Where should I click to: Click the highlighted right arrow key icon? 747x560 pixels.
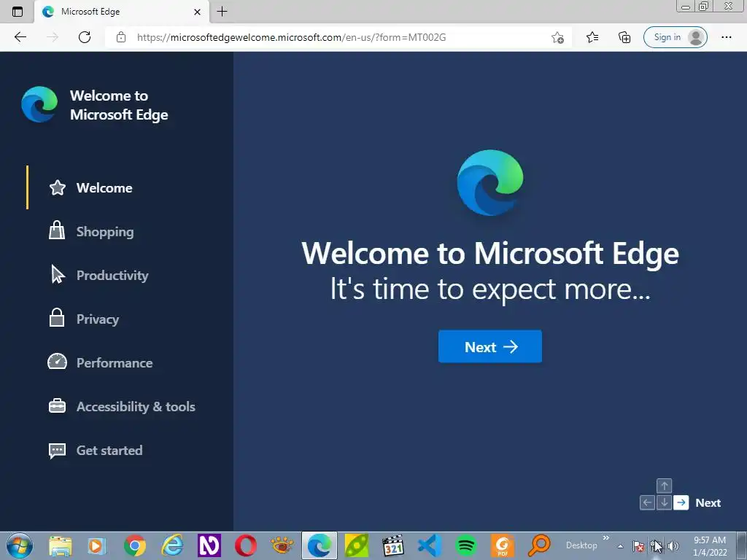click(681, 502)
